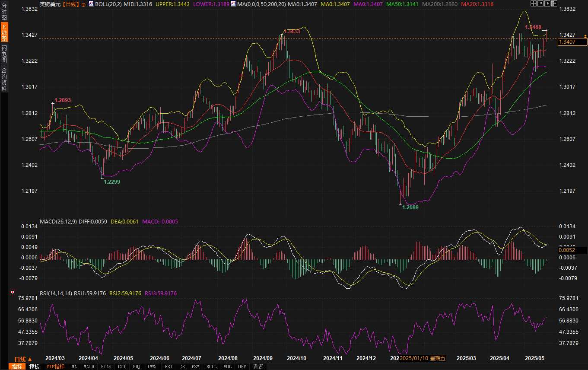Click the 2025/01/10 星期五 date tooltip

[423, 359]
